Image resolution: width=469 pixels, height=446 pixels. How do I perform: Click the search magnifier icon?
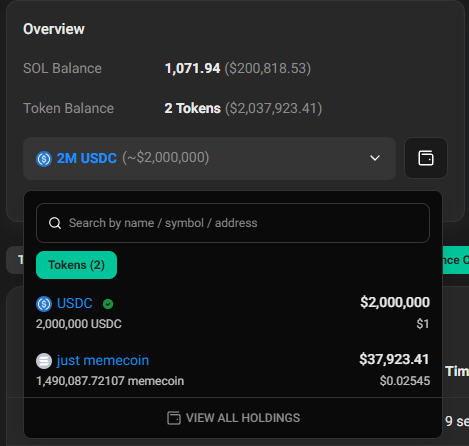click(x=55, y=223)
